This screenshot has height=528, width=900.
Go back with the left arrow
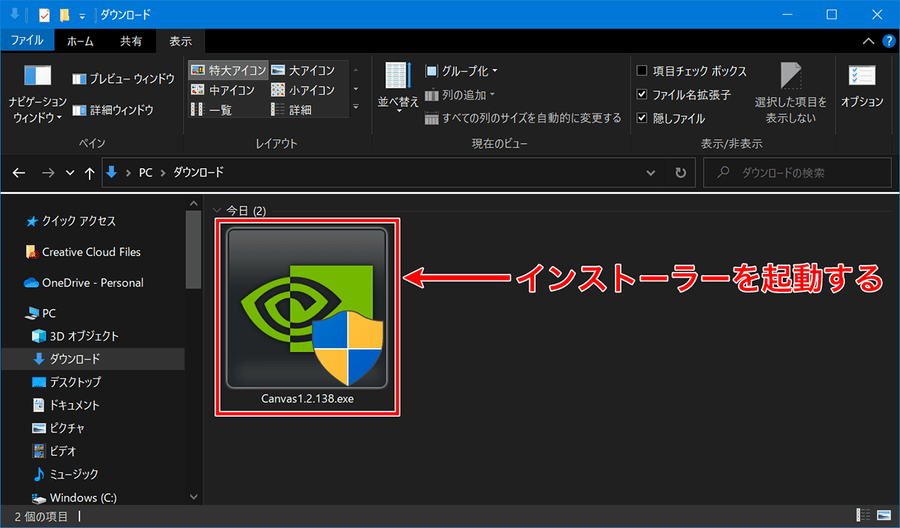pos(19,173)
